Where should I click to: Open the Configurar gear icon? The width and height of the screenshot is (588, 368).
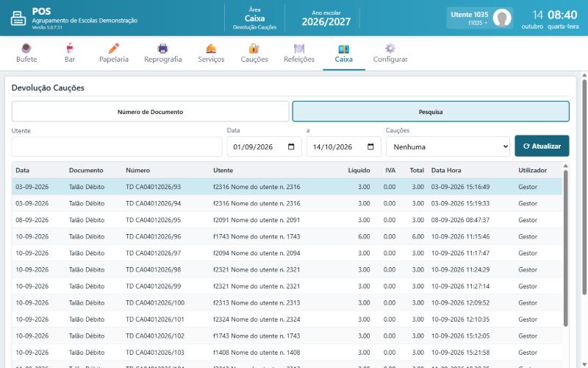[x=390, y=49]
